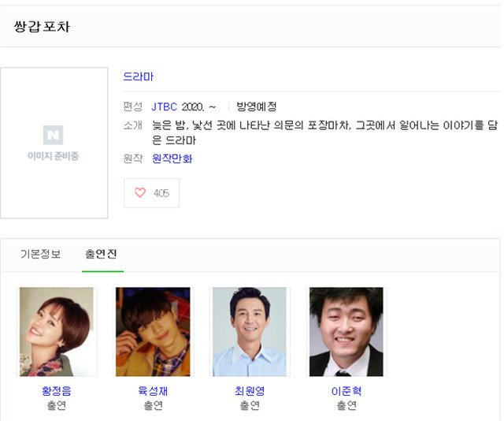Click the 방영예정 status text

257,106
